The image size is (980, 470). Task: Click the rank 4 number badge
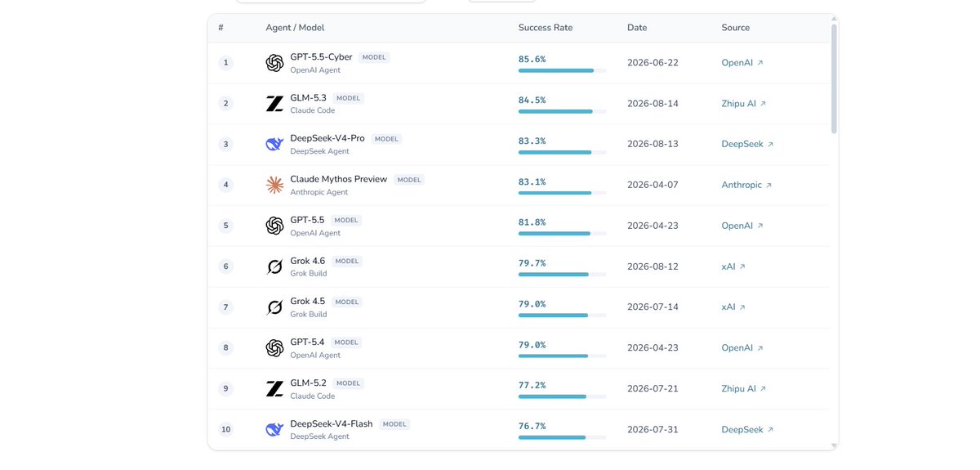pos(226,186)
